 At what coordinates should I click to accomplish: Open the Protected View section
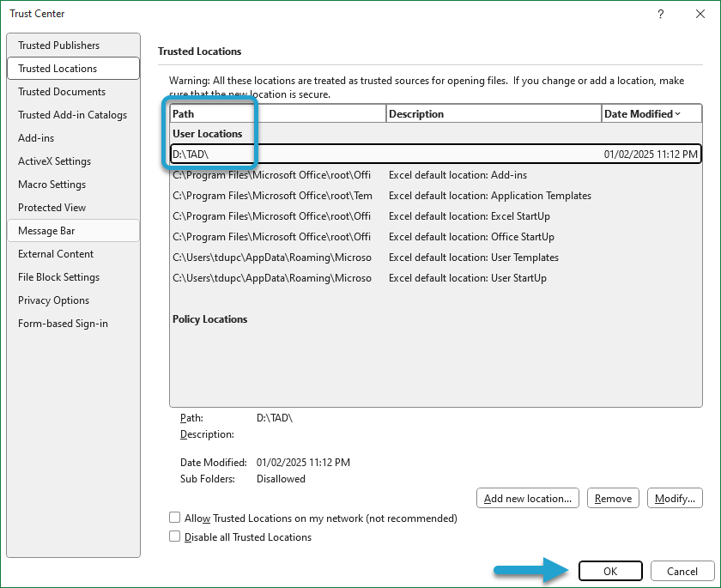coord(74,208)
